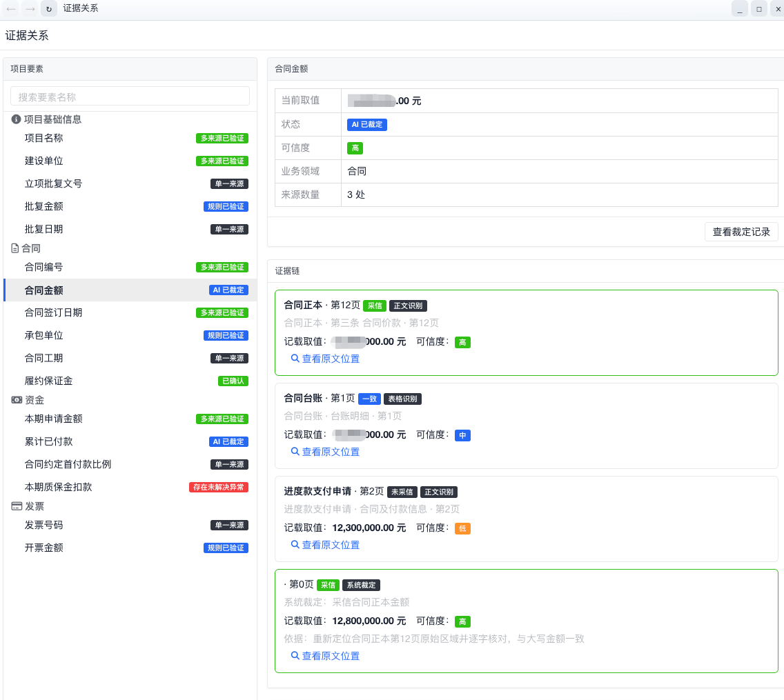This screenshot has height=700, width=784.
Task: Click 规则已验证 badge on 开票金额 row
Action: pos(226,548)
